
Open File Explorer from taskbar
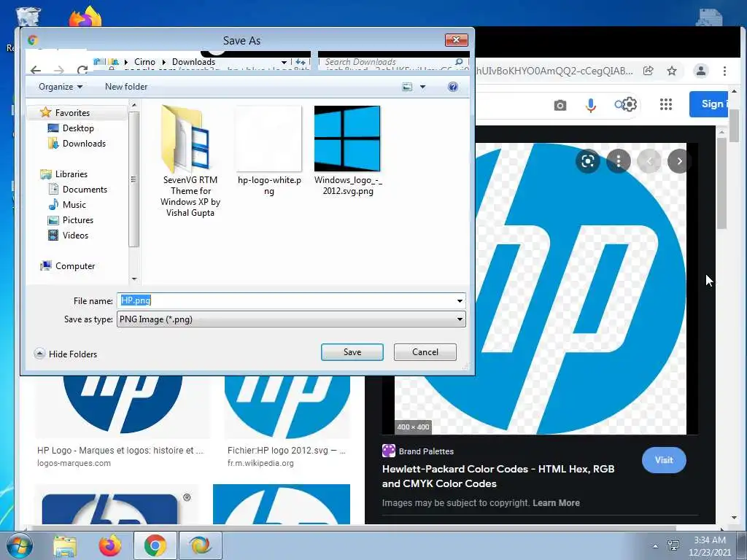[x=65, y=545]
